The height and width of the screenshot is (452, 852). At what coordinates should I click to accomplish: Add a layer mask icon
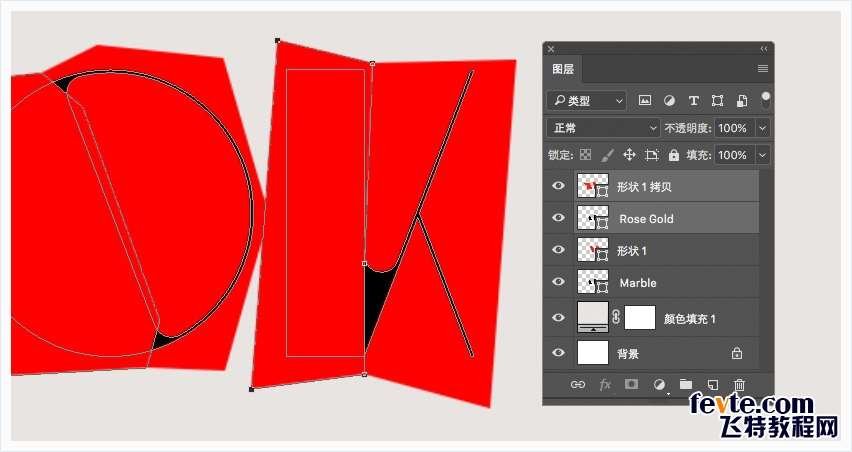(631, 384)
